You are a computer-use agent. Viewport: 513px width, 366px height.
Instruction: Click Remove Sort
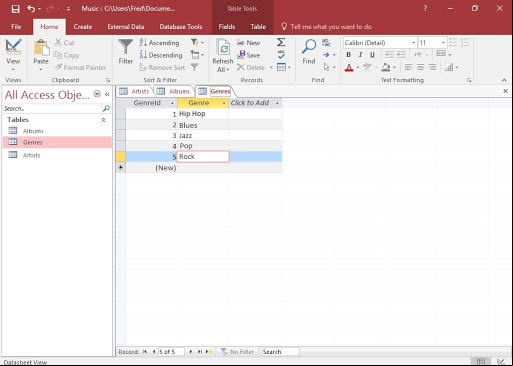pos(162,67)
